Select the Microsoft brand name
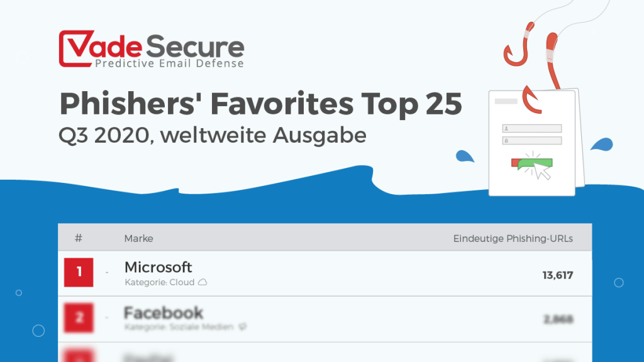This screenshot has height=362, width=644. coord(158,267)
